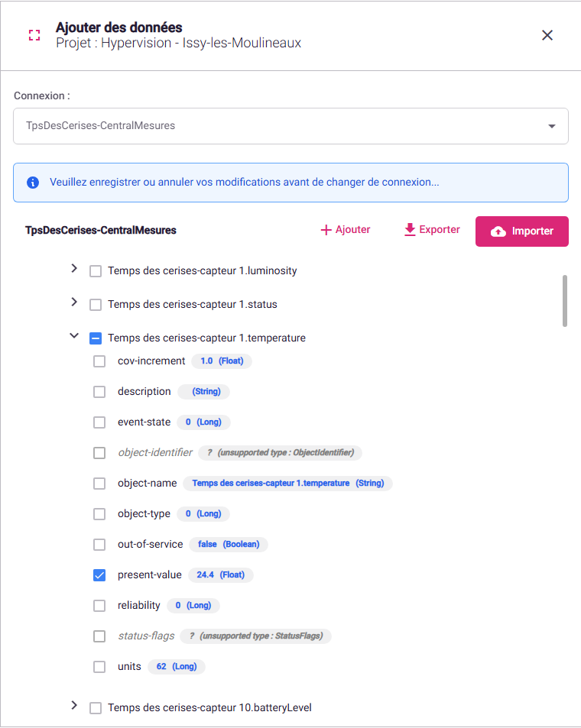The image size is (581, 728).
Task: Uncheck the present-value checkbox
Action: click(x=99, y=575)
